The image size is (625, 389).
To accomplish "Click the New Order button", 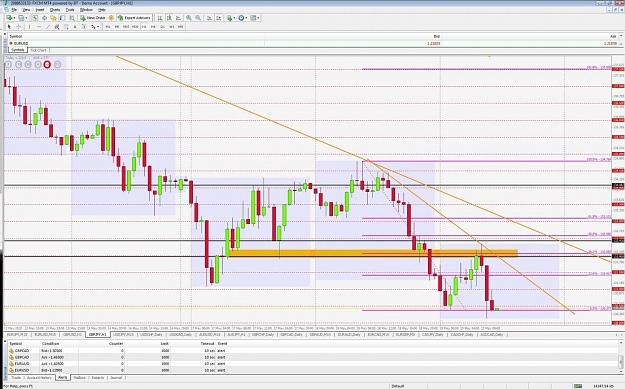I will tap(93, 18).
